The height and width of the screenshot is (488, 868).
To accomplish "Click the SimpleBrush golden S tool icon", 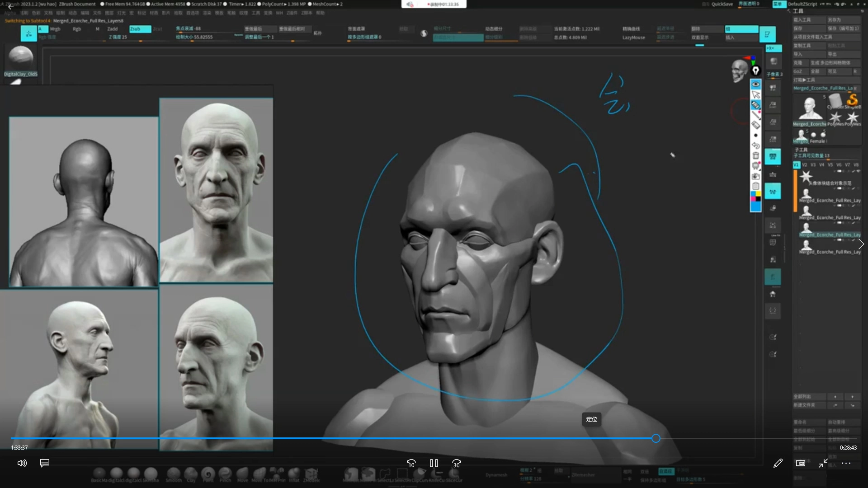I will [x=853, y=100].
